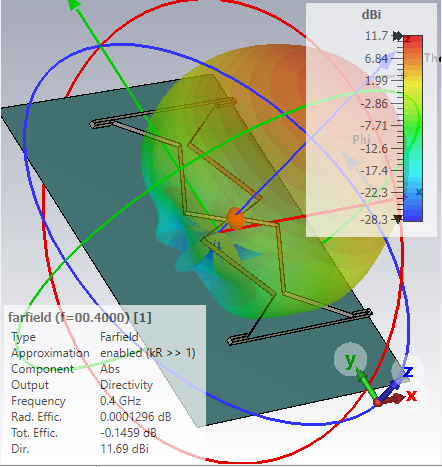Click the green arrowhead of the y axis
442x467 pixels.
point(74,4)
